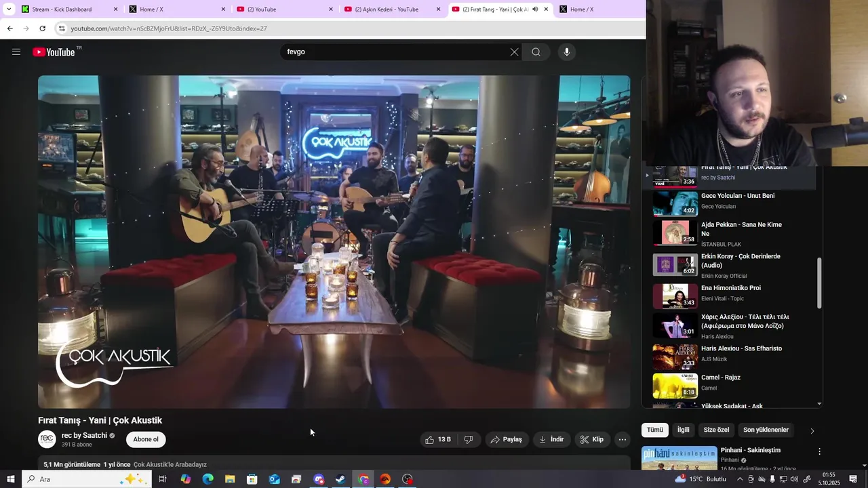Open the EA app from the taskbar

(x=385, y=479)
